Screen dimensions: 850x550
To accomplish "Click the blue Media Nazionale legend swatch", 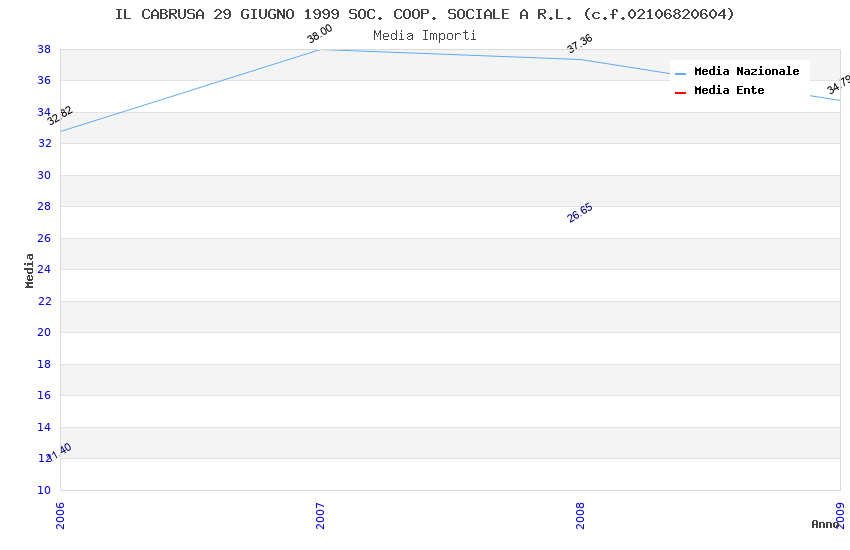I will pyautogui.click(x=680, y=73).
